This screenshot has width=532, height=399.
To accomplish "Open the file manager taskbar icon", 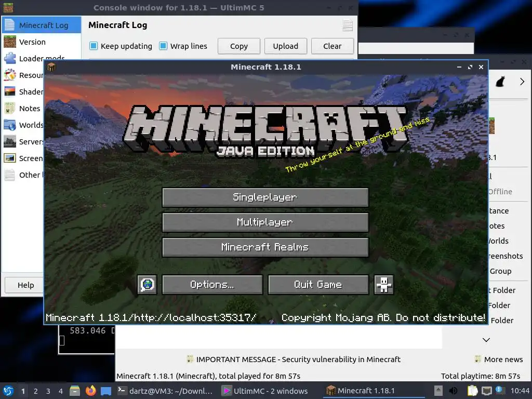I will coord(75,391).
